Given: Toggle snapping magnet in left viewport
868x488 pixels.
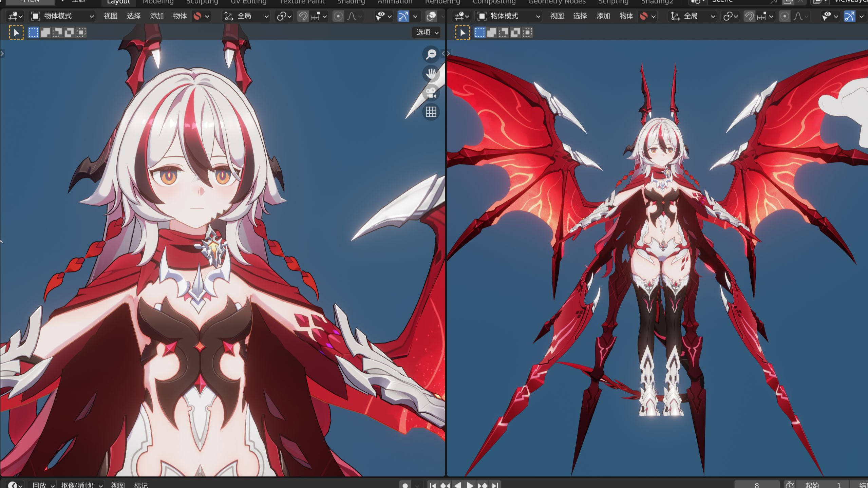Looking at the screenshot, I should 303,16.
